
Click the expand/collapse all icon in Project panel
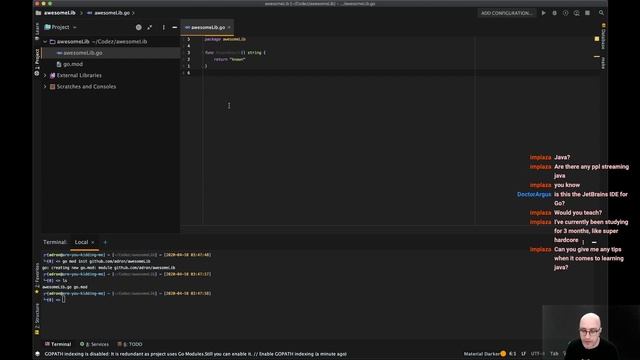pos(150,27)
